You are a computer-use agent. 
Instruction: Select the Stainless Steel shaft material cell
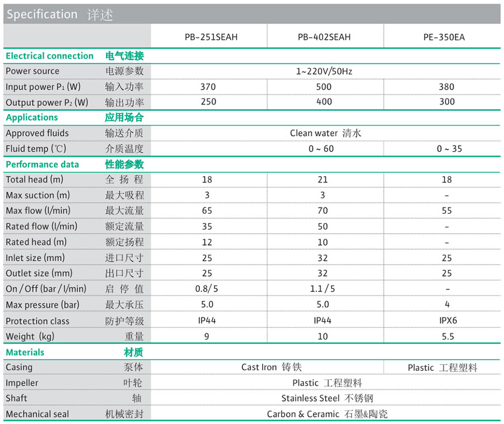pos(327,398)
